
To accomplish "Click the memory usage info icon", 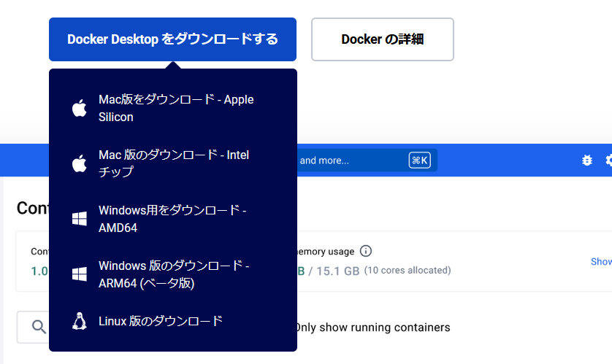I will pyautogui.click(x=366, y=251).
